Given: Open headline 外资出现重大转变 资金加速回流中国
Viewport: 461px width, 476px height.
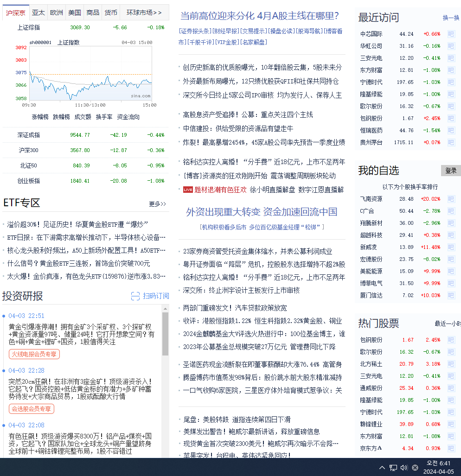Looking at the screenshot, I should point(262,212).
